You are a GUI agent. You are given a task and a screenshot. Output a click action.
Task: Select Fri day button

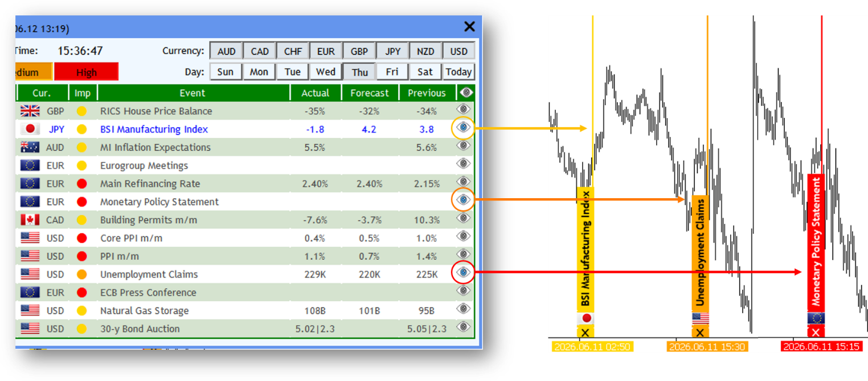(392, 72)
